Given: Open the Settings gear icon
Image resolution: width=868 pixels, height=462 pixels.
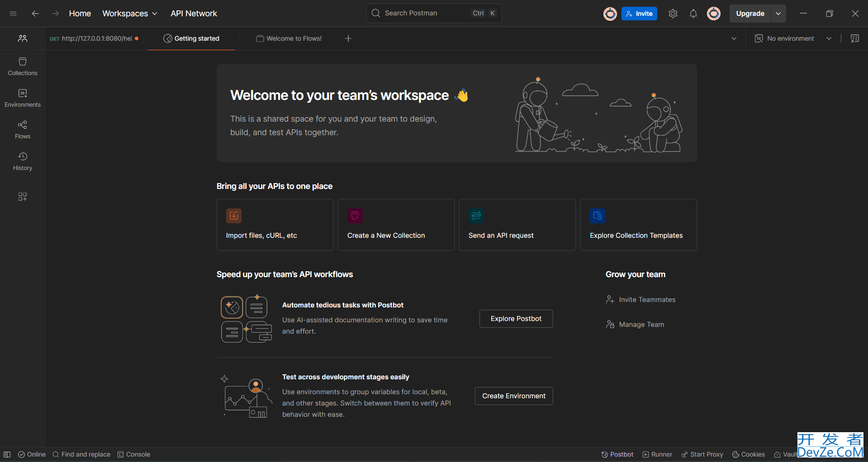Looking at the screenshot, I should point(673,14).
